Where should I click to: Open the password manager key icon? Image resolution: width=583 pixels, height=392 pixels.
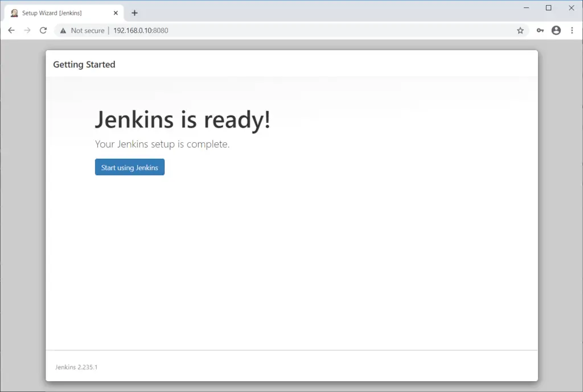(540, 30)
